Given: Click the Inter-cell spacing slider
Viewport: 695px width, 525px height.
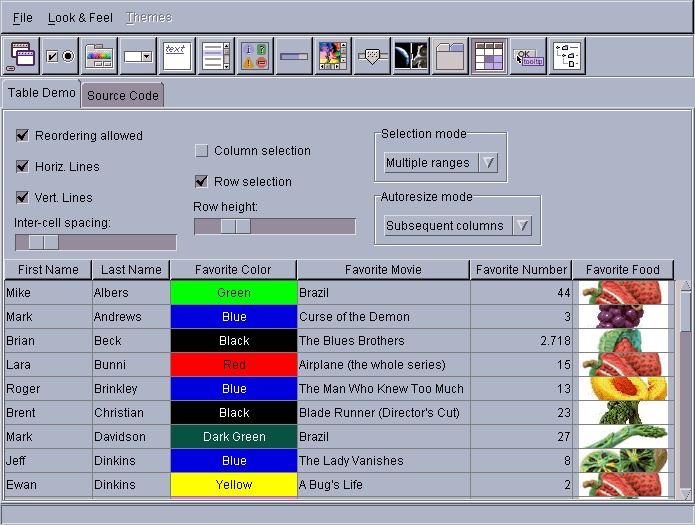Looking at the screenshot, I should point(96,242).
